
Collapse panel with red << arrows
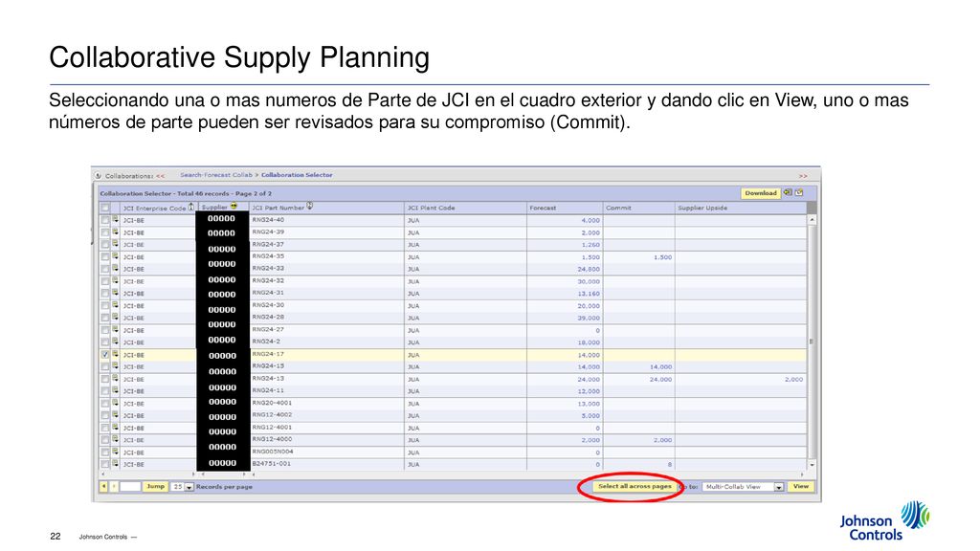click(161, 176)
